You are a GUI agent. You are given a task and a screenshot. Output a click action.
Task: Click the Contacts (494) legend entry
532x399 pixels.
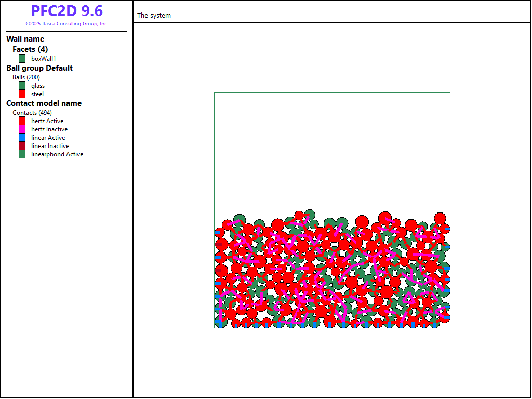32,113
